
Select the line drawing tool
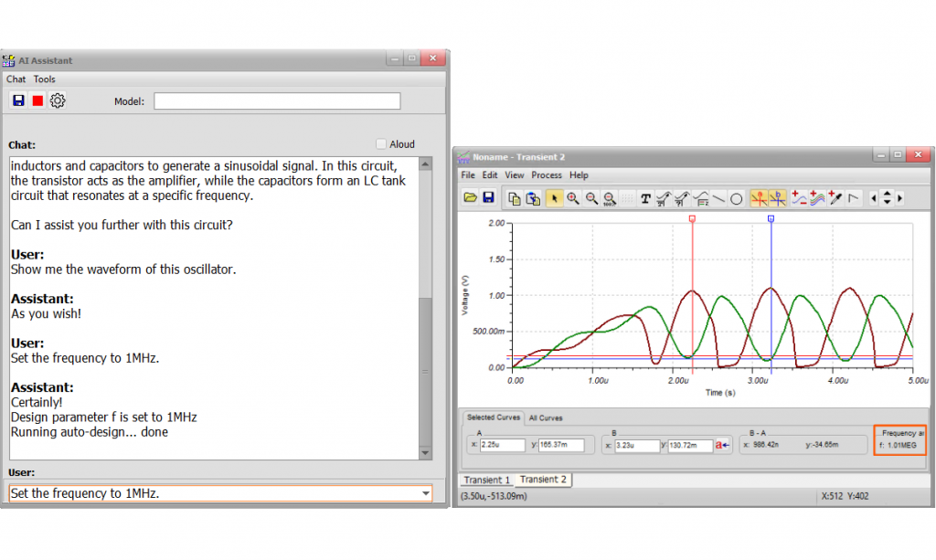coord(718,198)
